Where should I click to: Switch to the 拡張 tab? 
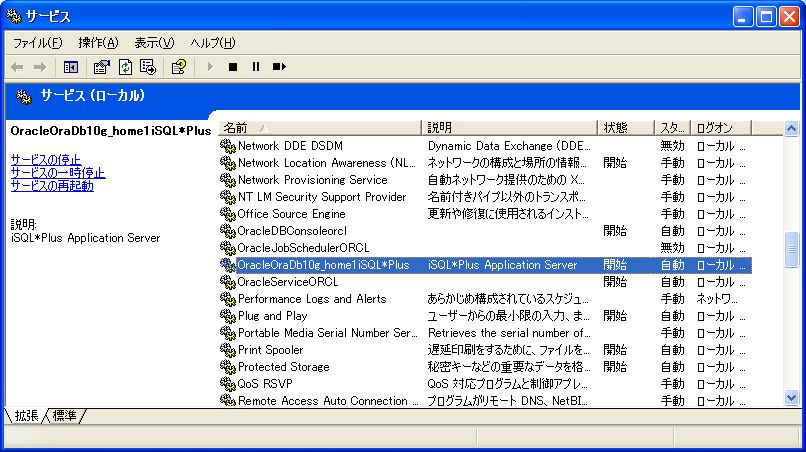26,415
